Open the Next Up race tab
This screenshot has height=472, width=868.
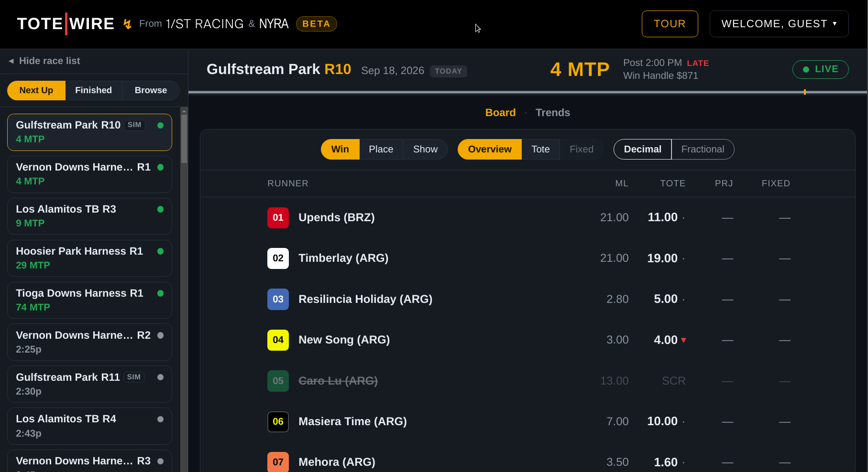point(36,90)
